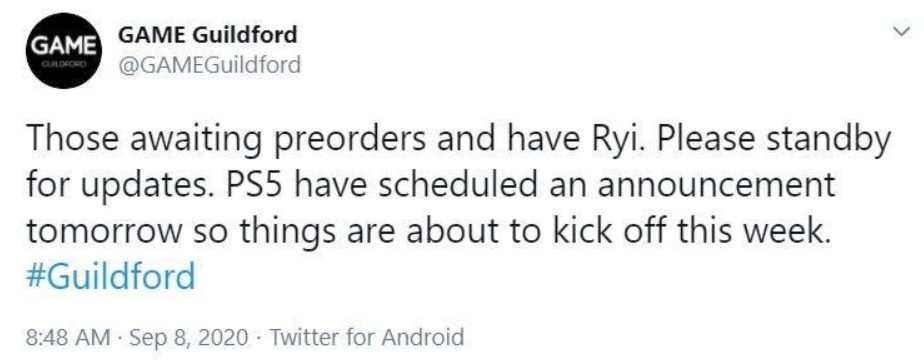The image size is (924, 364).
Task: Visit the @GAMEGuildford handle link
Action: [x=210, y=64]
